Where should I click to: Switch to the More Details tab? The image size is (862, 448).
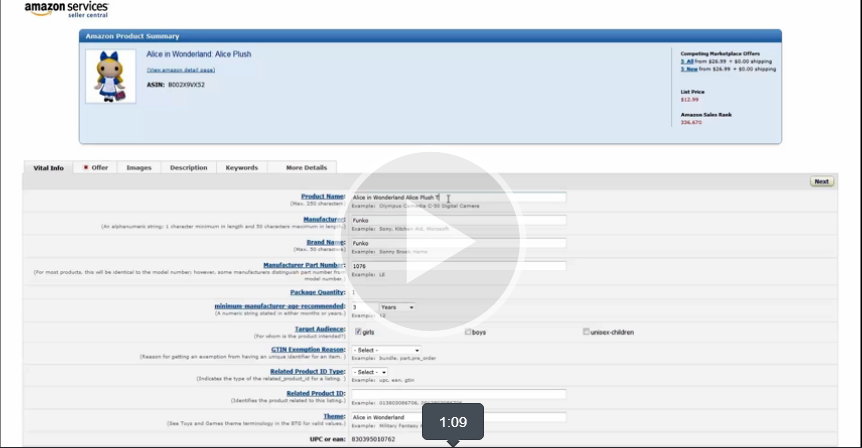click(x=306, y=168)
